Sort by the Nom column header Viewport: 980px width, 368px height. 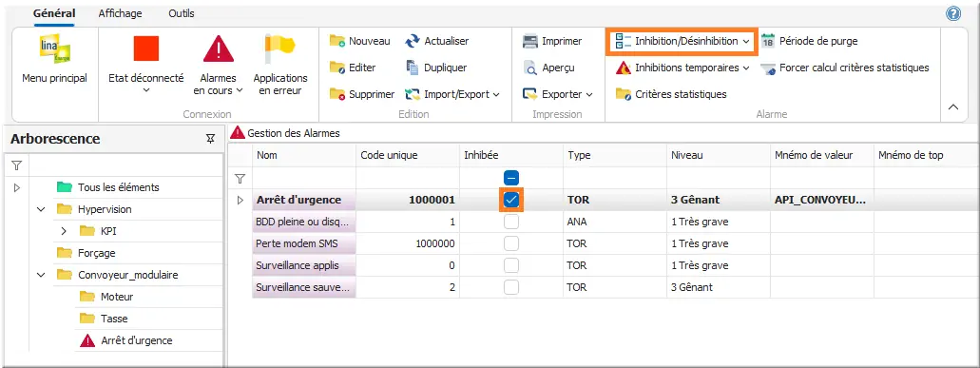point(304,155)
